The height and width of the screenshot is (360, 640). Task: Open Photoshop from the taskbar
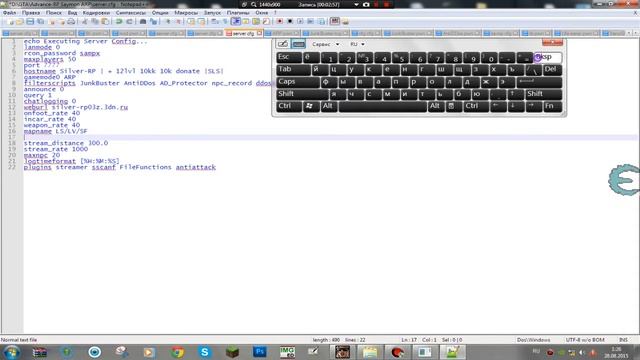pyautogui.click(x=260, y=352)
